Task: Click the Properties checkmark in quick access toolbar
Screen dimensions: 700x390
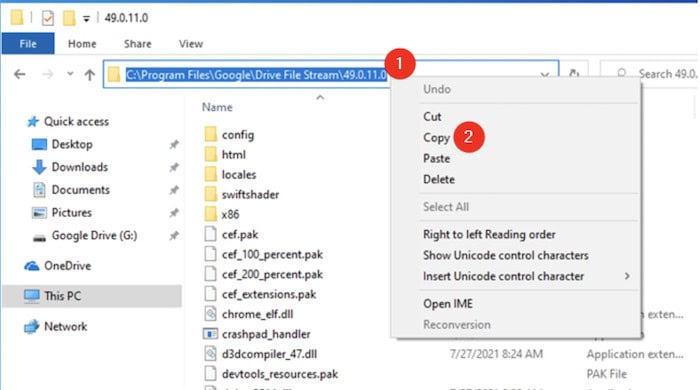Action: (47, 18)
